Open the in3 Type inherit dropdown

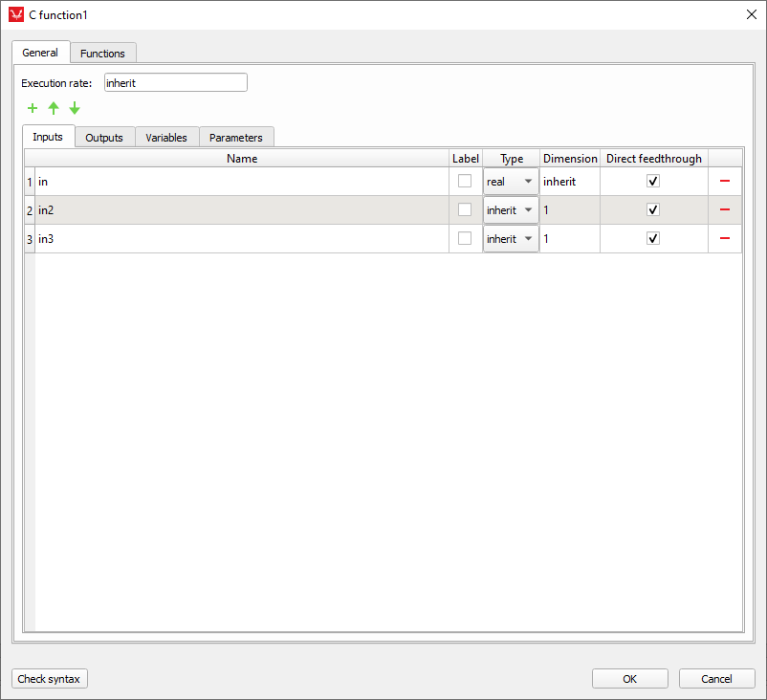coord(511,239)
